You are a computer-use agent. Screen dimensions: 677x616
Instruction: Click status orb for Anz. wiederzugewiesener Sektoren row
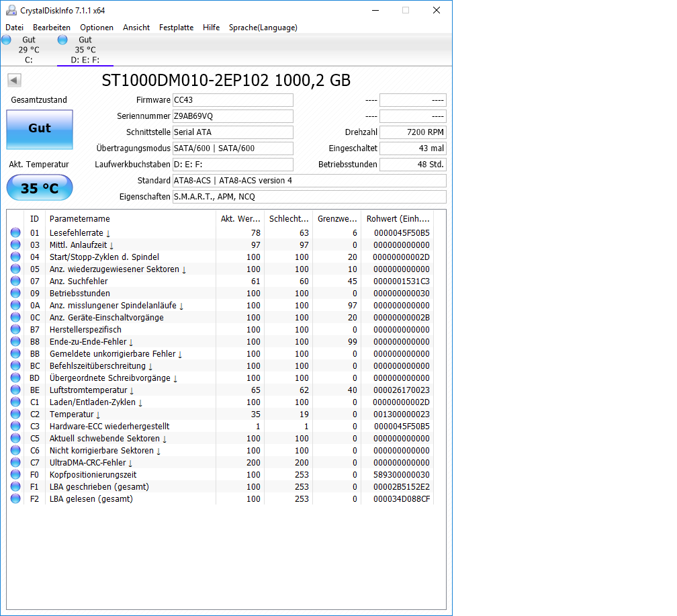point(15,269)
